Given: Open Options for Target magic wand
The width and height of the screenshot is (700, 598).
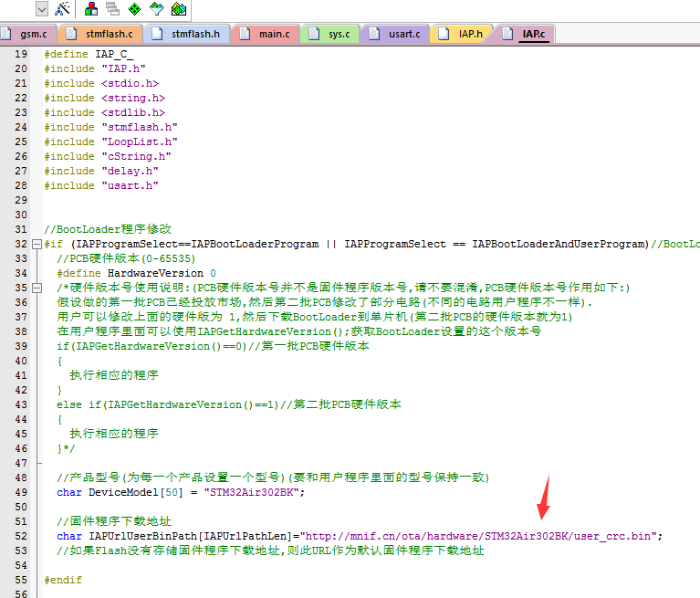Looking at the screenshot, I should (x=62, y=9).
